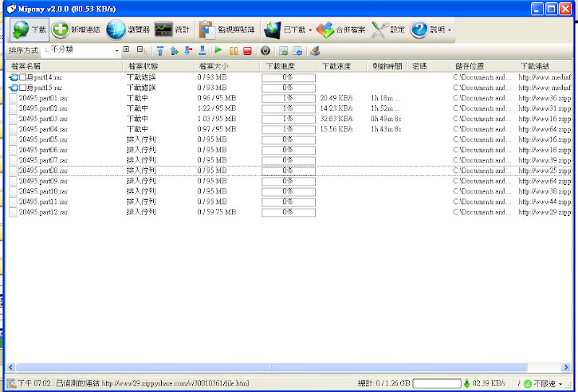Select row 20495.part08.rar
The width and height of the screenshot is (578, 392).
[290, 170]
